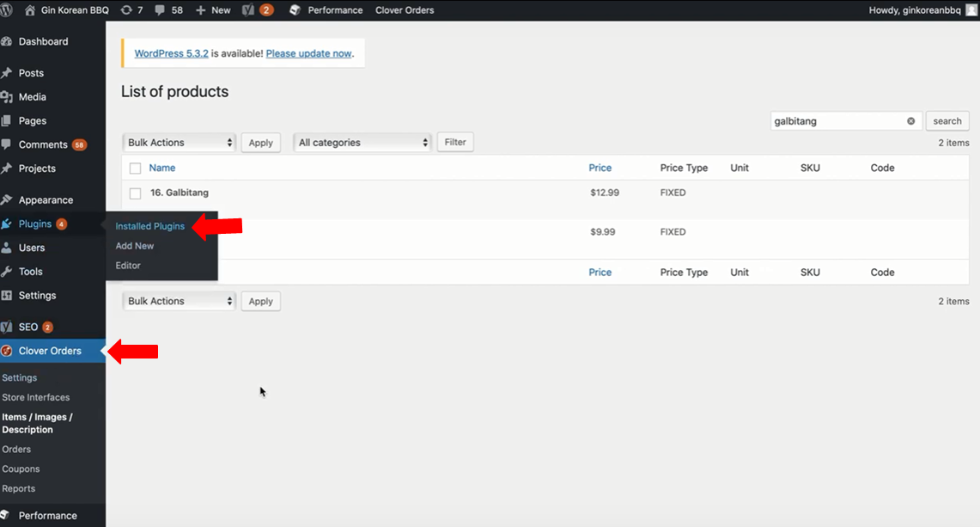This screenshot has height=527, width=980.
Task: Clear the galbitang search field with the x
Action: [x=911, y=120]
